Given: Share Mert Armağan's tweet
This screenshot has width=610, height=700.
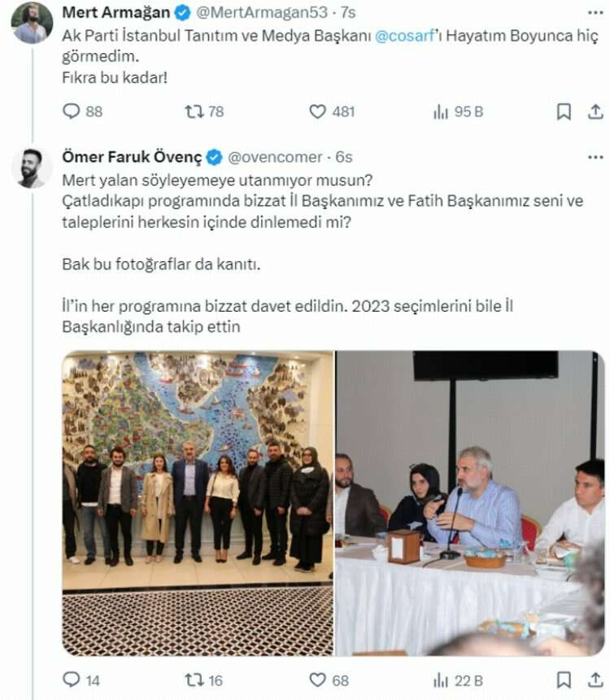Looking at the screenshot, I should (594, 112).
